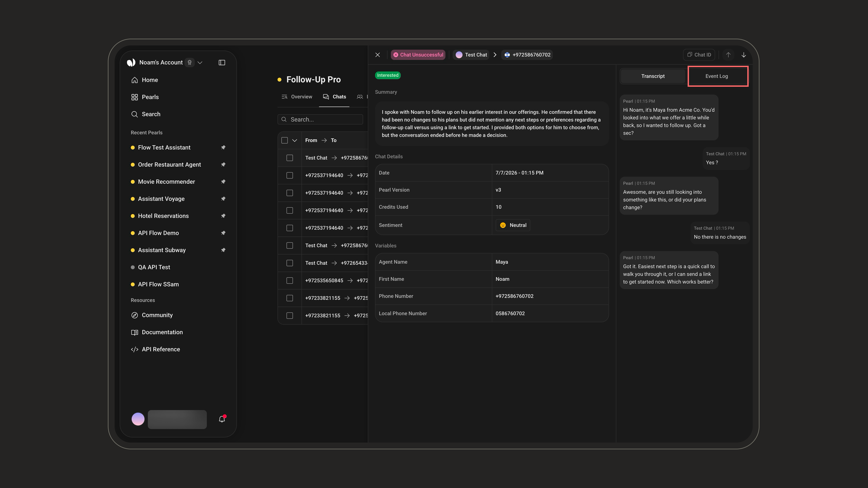
Task: Click the Chat Unsuccessful status badge
Action: (x=418, y=55)
